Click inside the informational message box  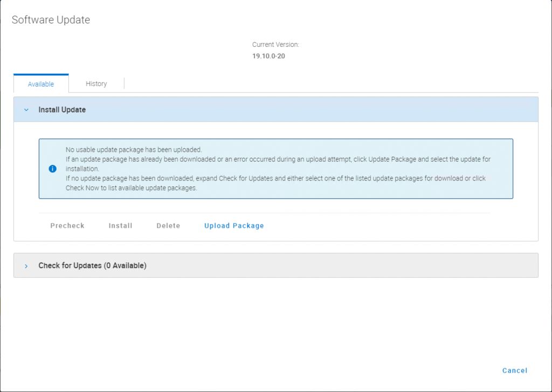tap(276, 169)
